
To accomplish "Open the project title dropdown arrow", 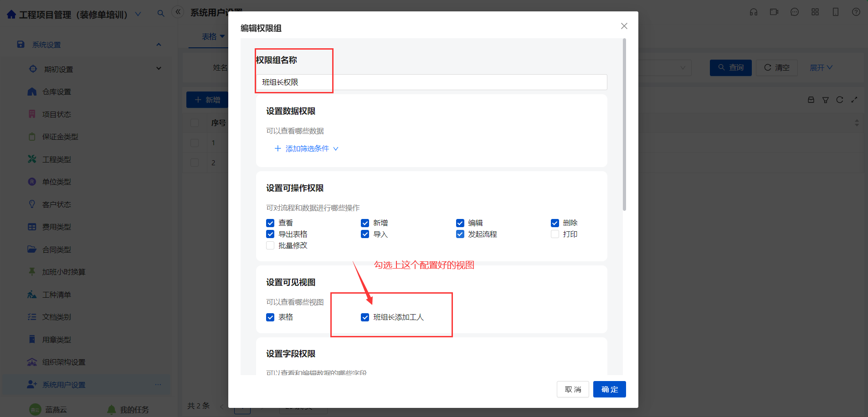I will tap(138, 15).
